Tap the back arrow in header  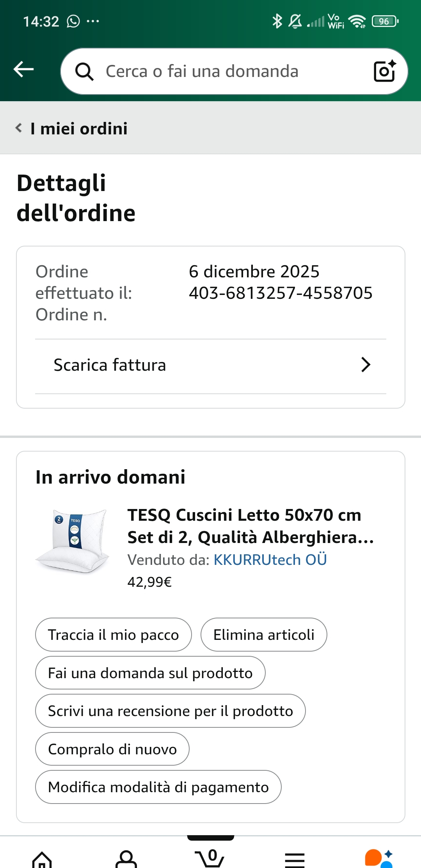coord(24,70)
